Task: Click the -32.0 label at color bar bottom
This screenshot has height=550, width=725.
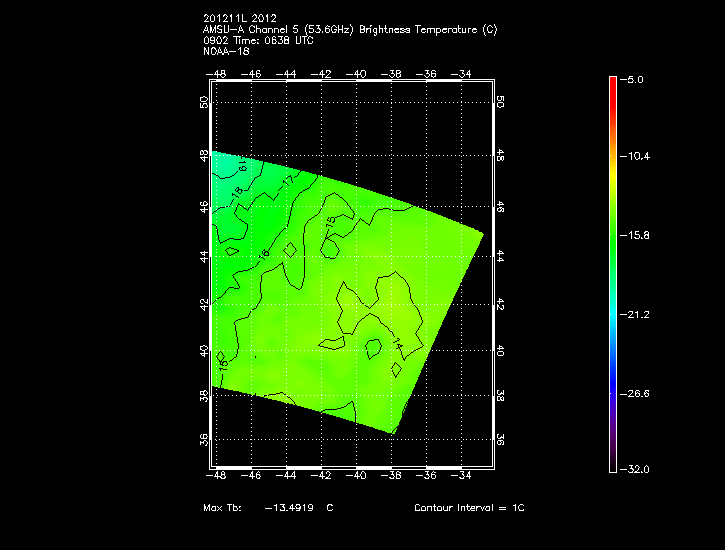Action: (x=639, y=469)
